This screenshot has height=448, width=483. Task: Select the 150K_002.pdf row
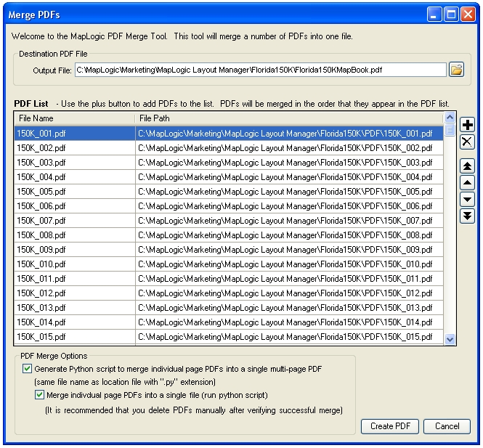point(229,148)
